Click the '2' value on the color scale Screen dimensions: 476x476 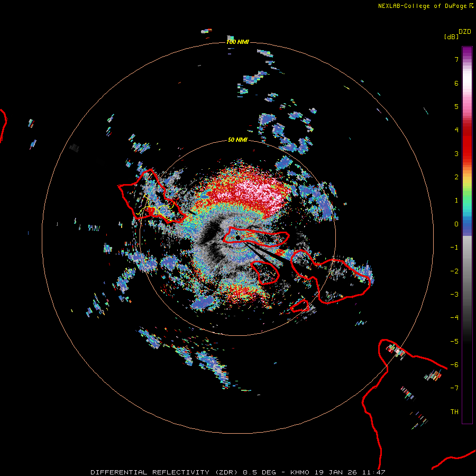tap(456, 177)
